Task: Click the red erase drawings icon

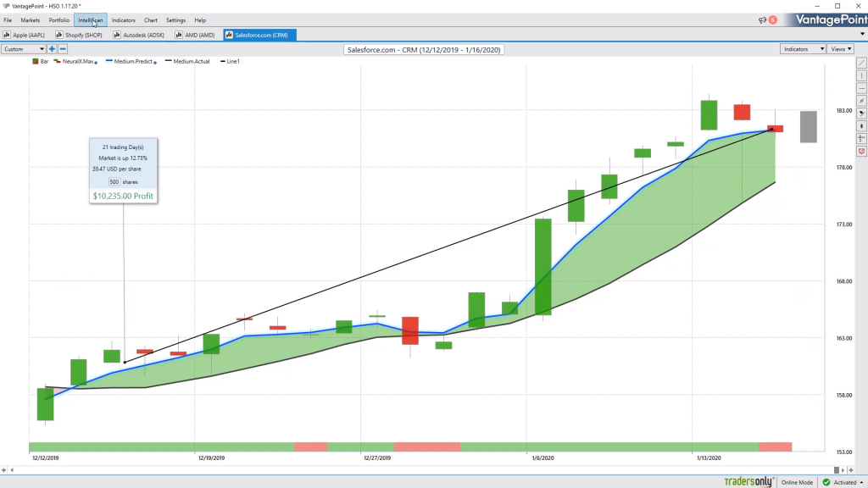Action: coord(861,151)
